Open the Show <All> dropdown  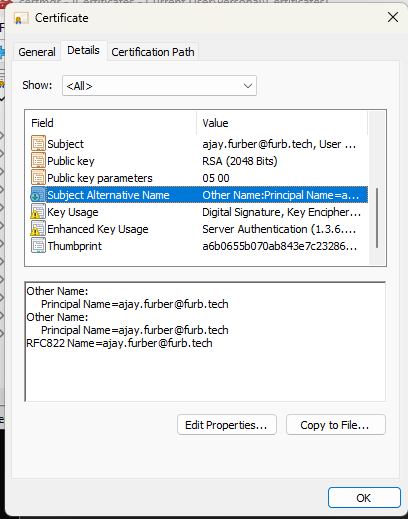tap(159, 86)
